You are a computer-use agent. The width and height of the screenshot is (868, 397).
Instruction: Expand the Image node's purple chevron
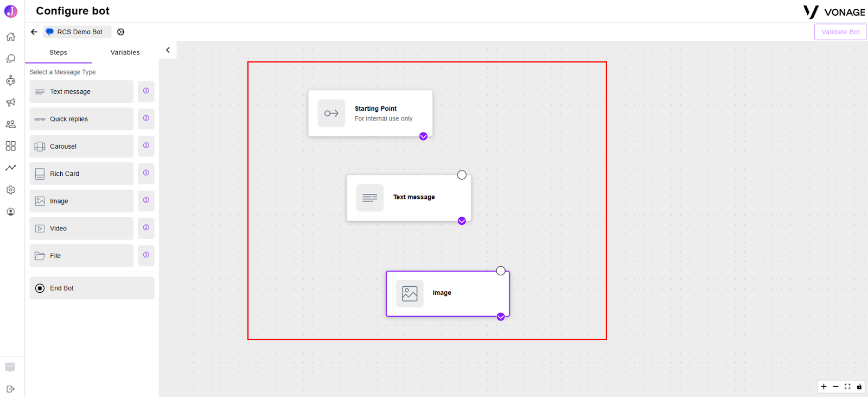[x=501, y=317]
